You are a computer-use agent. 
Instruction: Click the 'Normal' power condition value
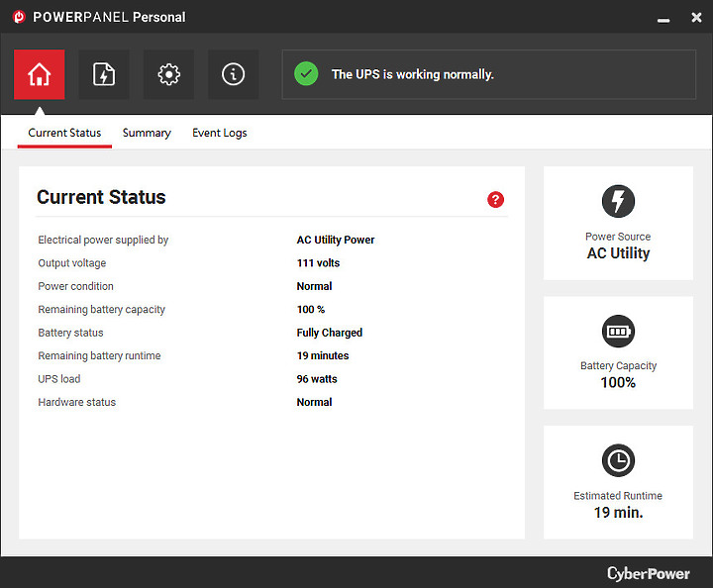[x=314, y=286]
